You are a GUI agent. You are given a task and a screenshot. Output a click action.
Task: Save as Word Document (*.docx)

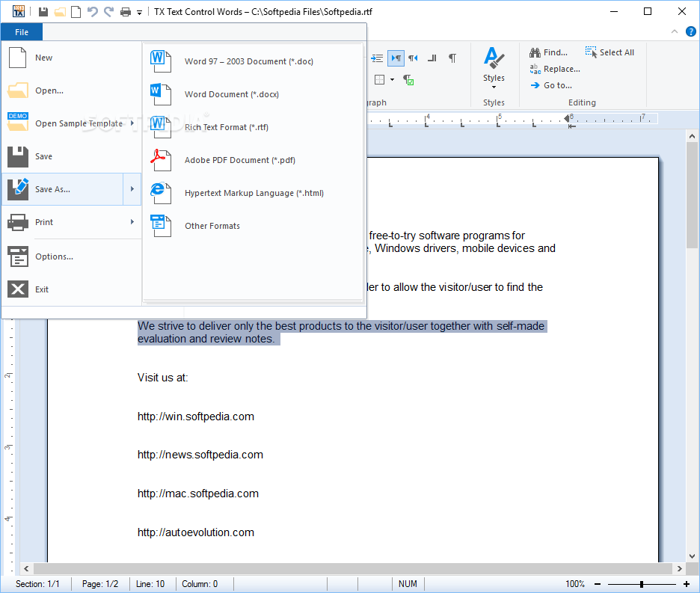(x=252, y=94)
